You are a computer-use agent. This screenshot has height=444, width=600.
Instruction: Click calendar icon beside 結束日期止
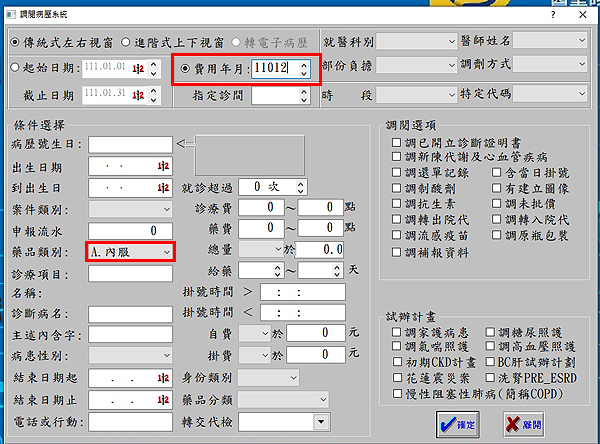[x=162, y=401]
